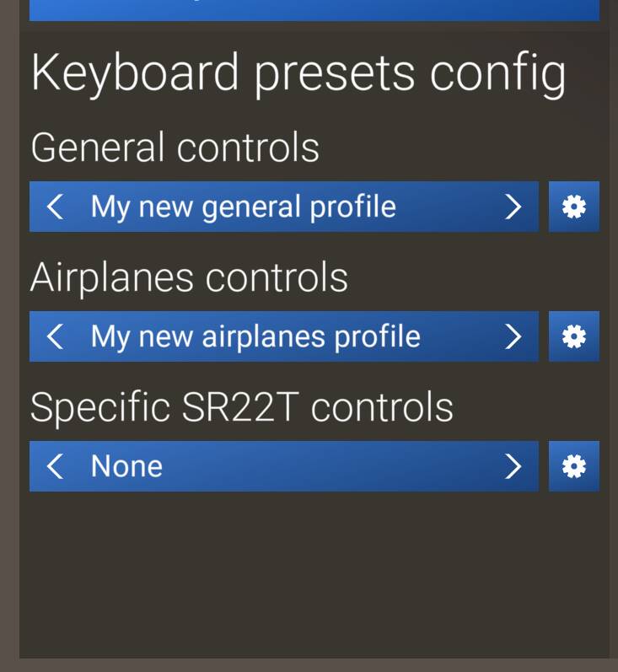Go to next General controls profile
Image resolution: width=618 pixels, height=672 pixels.
coord(513,207)
